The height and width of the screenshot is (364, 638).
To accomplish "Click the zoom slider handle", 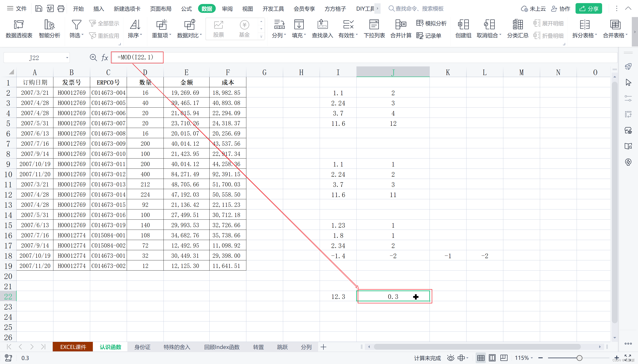I will [579, 358].
